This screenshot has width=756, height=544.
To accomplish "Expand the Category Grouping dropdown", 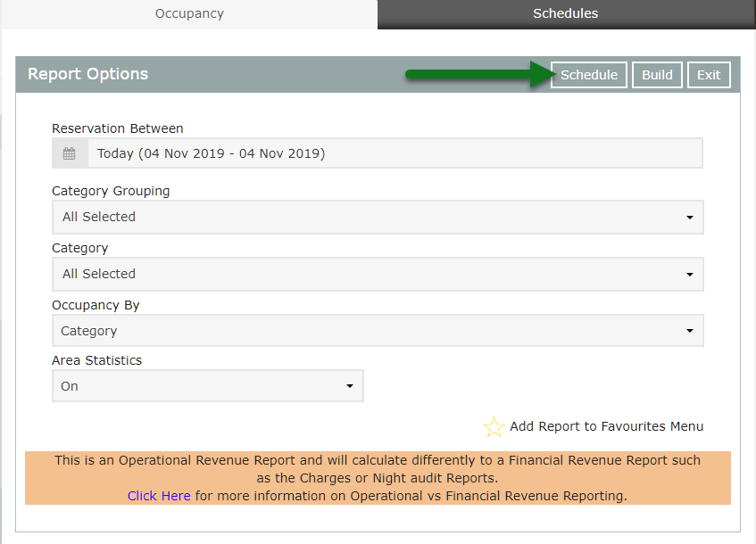I will click(x=378, y=218).
